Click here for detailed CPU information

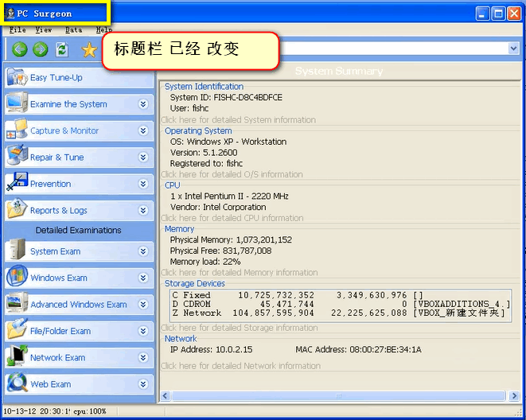coord(232,218)
